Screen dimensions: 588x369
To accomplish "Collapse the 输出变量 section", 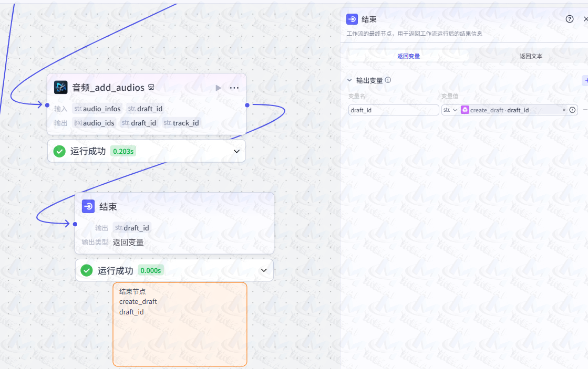I will click(349, 80).
